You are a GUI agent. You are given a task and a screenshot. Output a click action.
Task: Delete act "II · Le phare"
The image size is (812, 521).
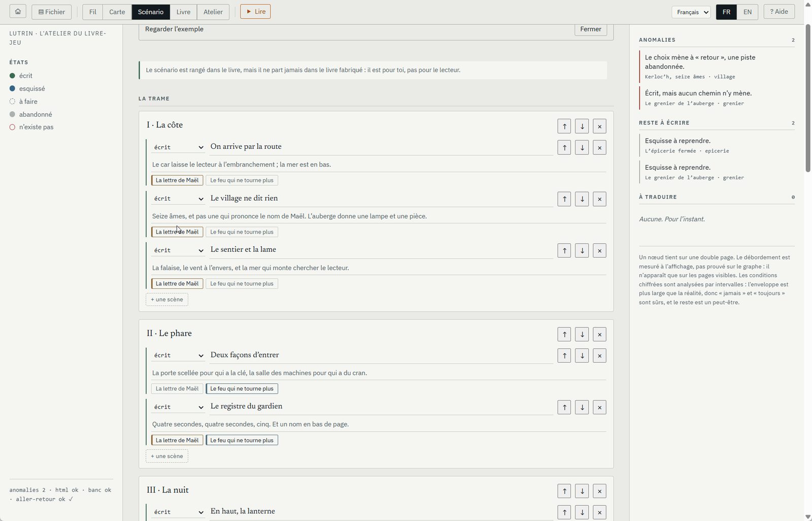(x=599, y=335)
